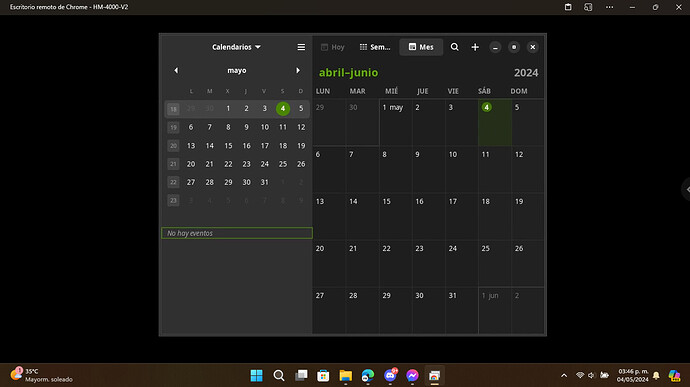
Task: Select day 20 cell in month grid
Action: [x=329, y=263]
